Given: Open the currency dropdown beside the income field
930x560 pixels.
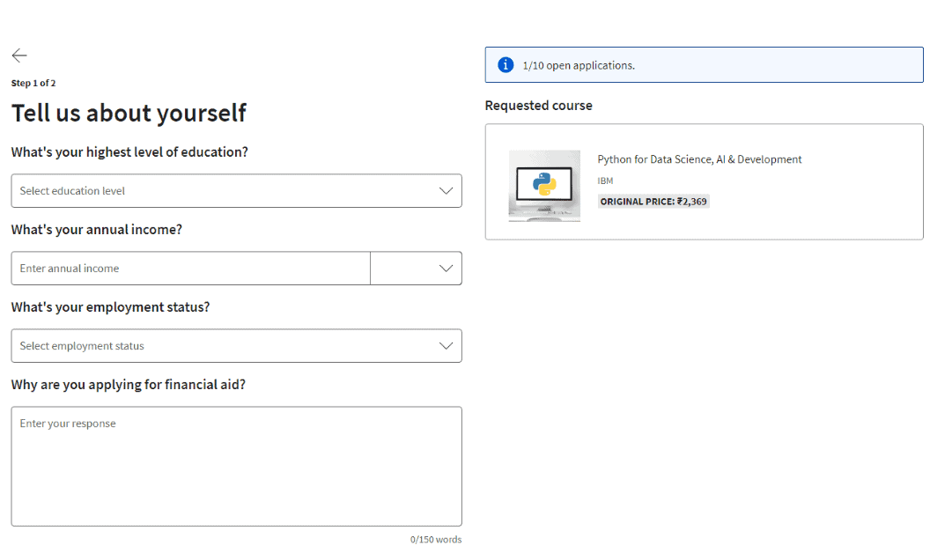Looking at the screenshot, I should 416,268.
